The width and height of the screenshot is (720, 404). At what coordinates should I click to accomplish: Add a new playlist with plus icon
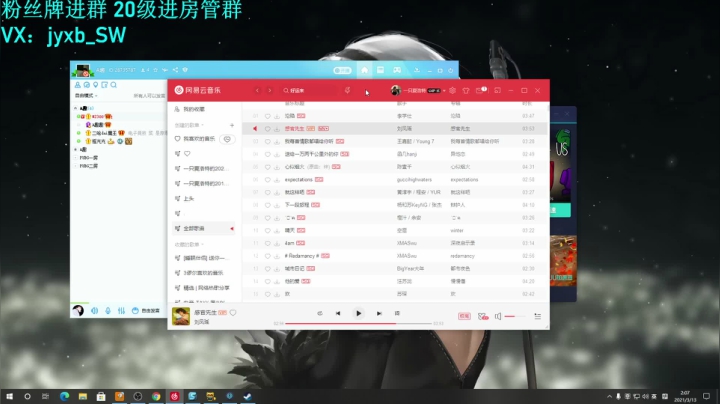[232, 125]
